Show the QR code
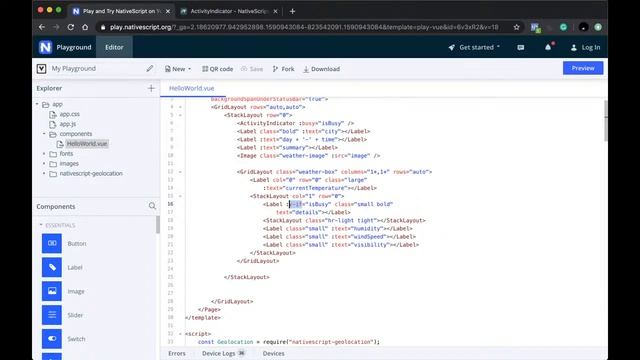Image resolution: width=640 pixels, height=360 pixels. click(x=218, y=69)
